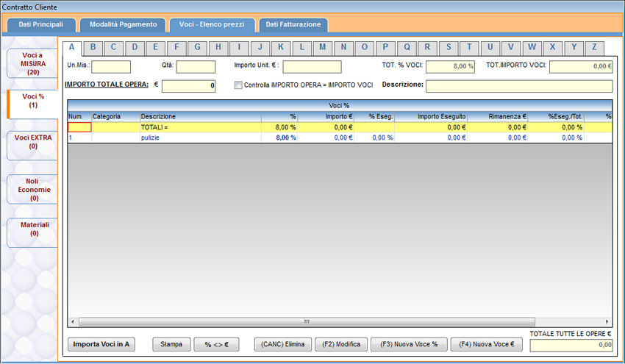Viewport: 625px width, 364px height.
Task: Open the Dati Fatturazione tab
Action: [293, 24]
